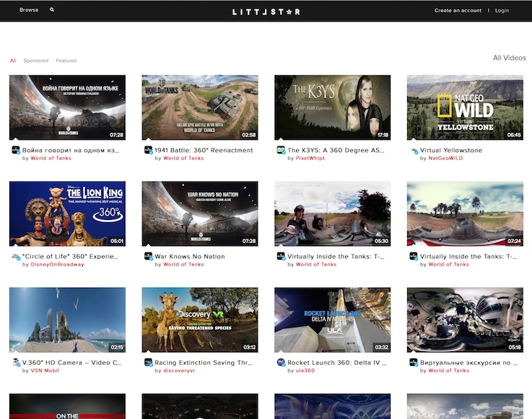532x419 pixels.
Task: Select the All filter tab
Action: [13, 61]
